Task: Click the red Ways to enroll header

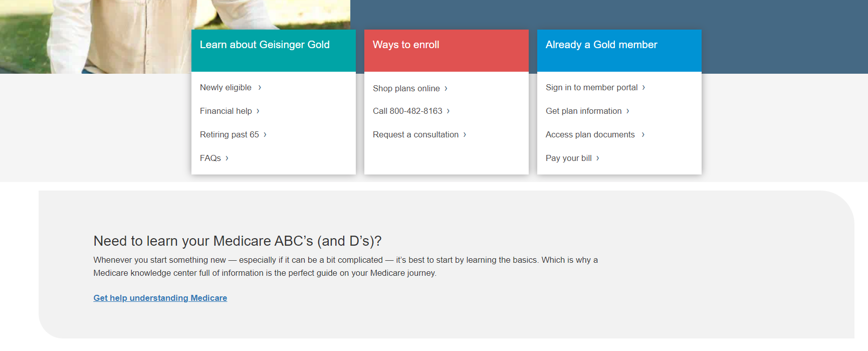Action: 447,51
